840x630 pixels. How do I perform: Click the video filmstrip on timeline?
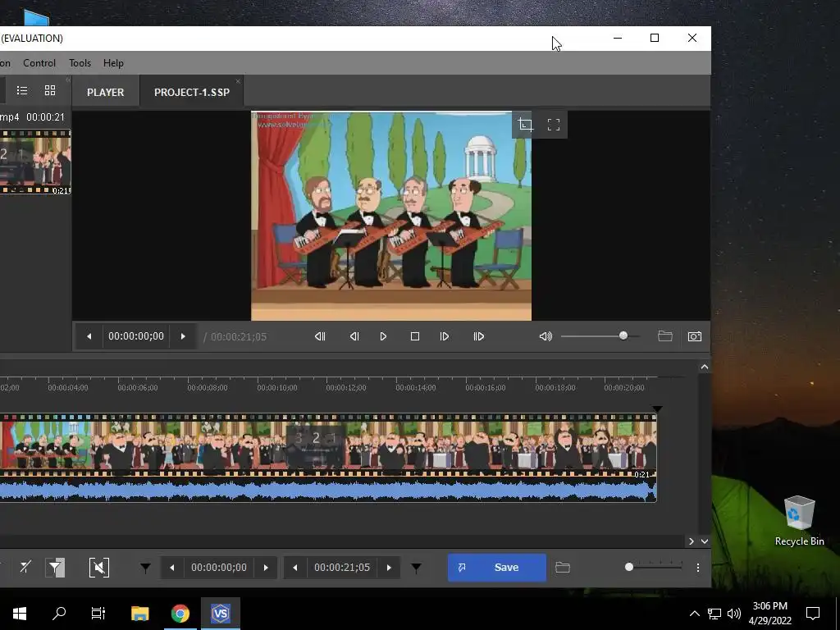(328, 445)
